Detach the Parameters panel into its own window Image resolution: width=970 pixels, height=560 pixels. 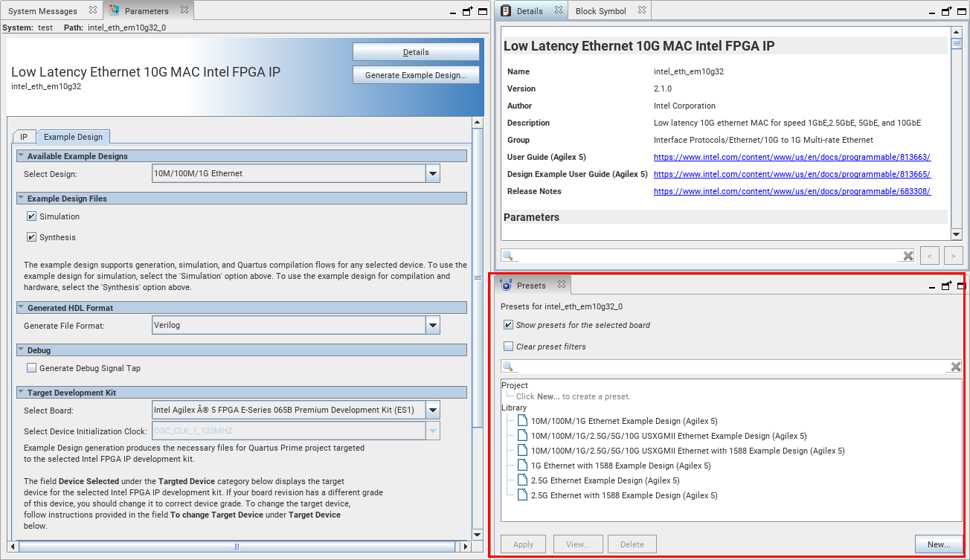[467, 11]
